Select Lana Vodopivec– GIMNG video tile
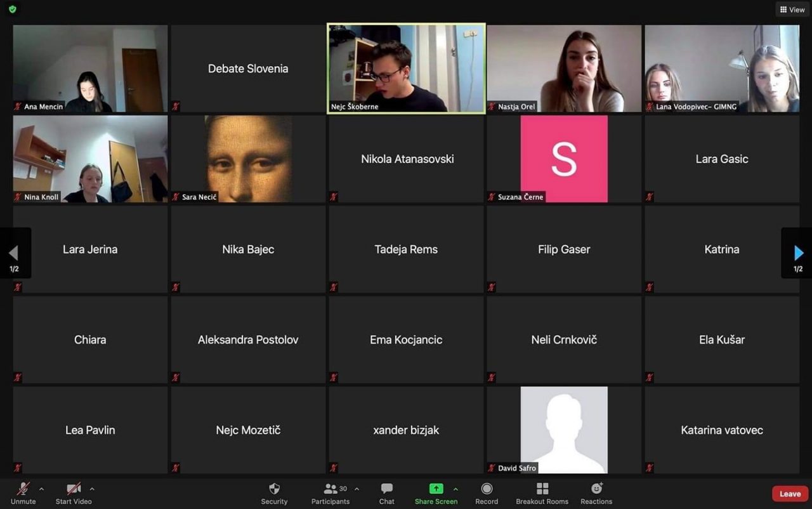The height and width of the screenshot is (509, 812). [x=722, y=69]
